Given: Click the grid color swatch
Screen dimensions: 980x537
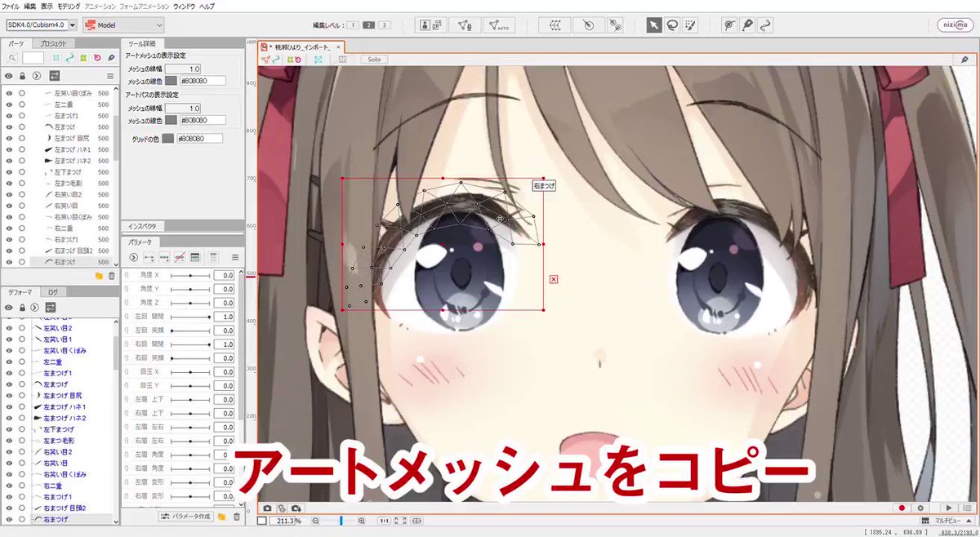Looking at the screenshot, I should (x=167, y=140).
